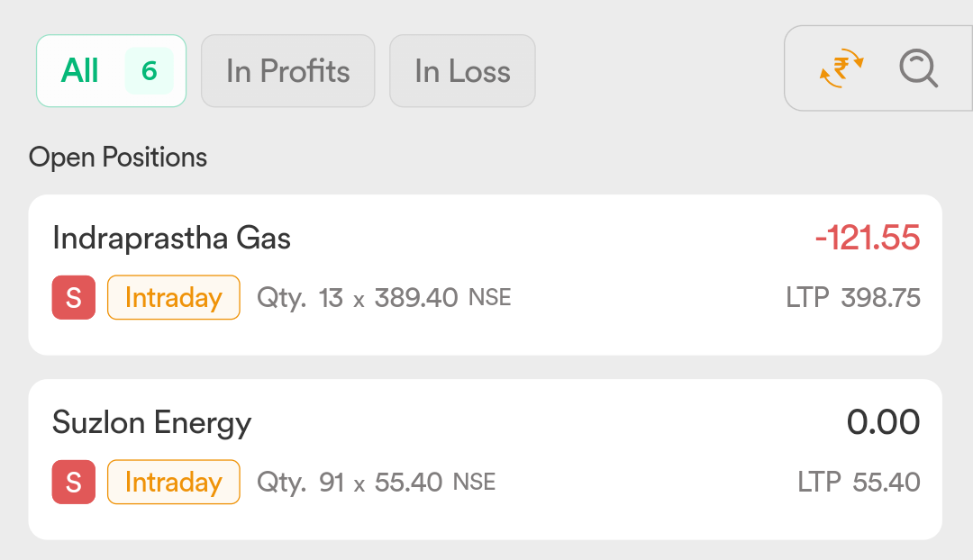Switch to In Loss filter
The width and height of the screenshot is (973, 560).
click(462, 71)
